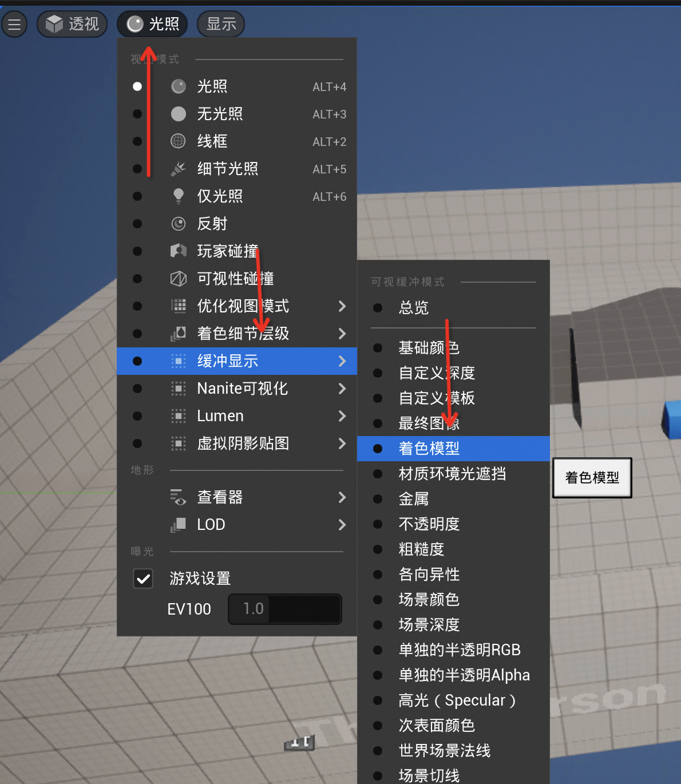Click the 可视性碰撞 visibility collision icon
Screen dimensions: 681x784
point(178,279)
